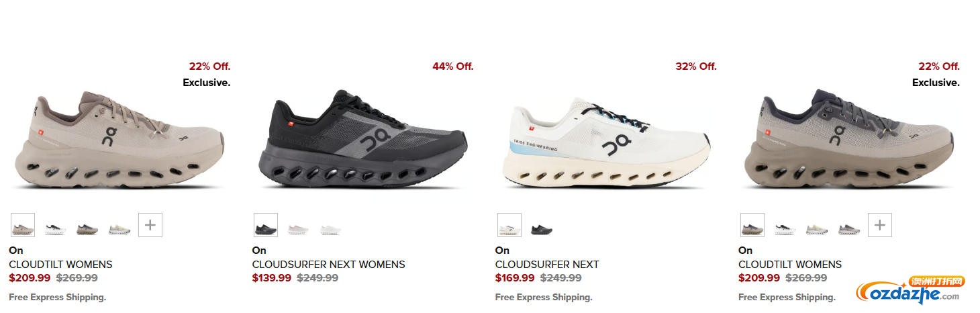Select white swatch under Cloudsurfer Next
980x313 pixels.
(509, 225)
